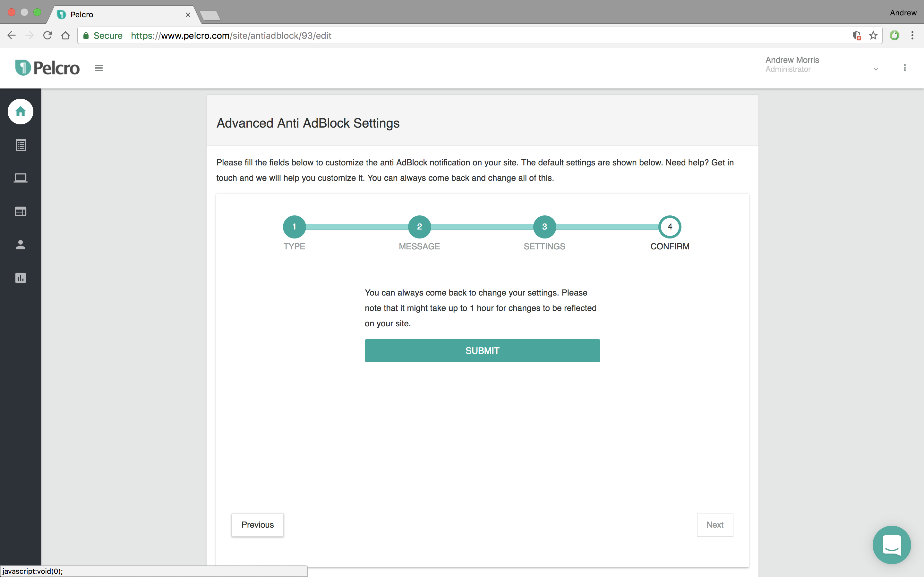Screen dimensions: 924x577
Task: Open the vertical dots menu in the Pelcro header
Action: coord(904,68)
